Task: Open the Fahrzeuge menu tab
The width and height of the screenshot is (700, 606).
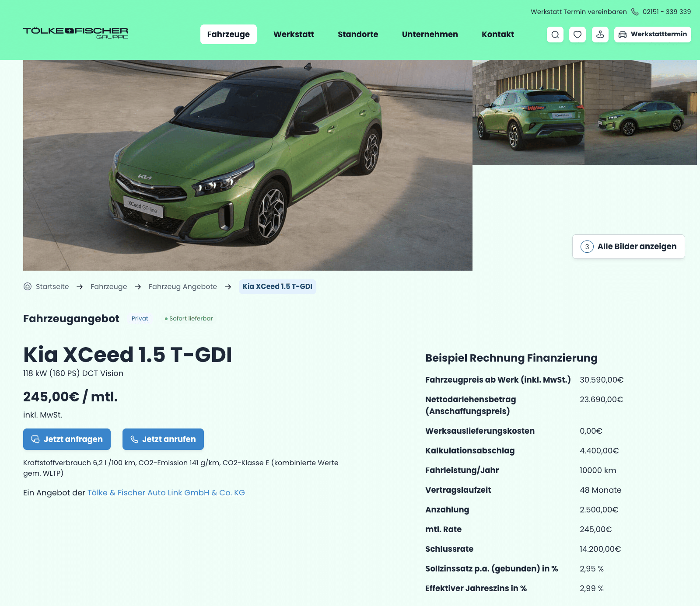Action: [228, 35]
